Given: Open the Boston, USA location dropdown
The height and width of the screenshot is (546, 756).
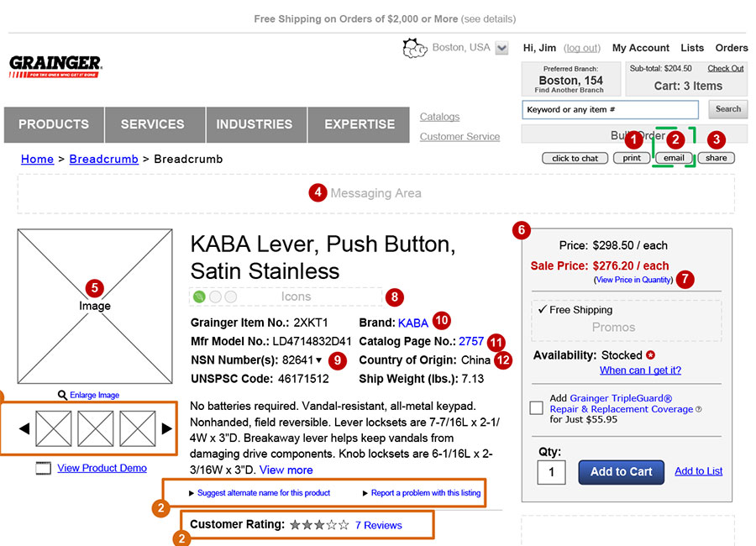Looking at the screenshot, I should coord(501,49).
